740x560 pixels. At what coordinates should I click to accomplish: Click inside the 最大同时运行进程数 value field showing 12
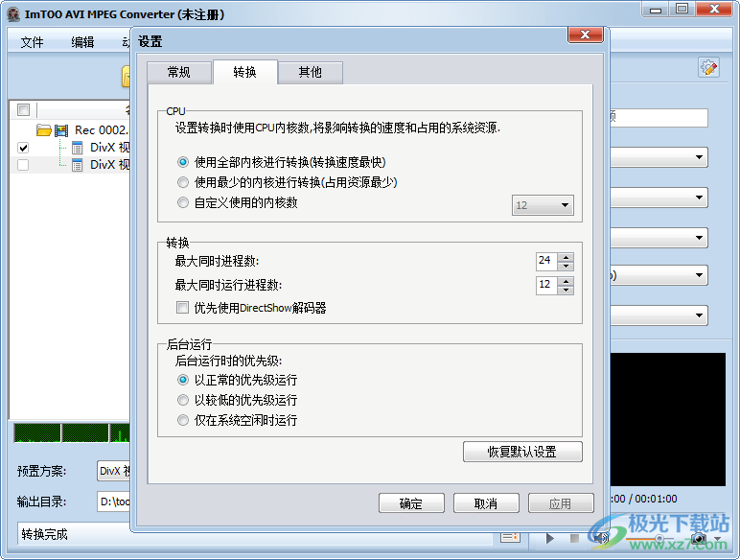click(546, 286)
